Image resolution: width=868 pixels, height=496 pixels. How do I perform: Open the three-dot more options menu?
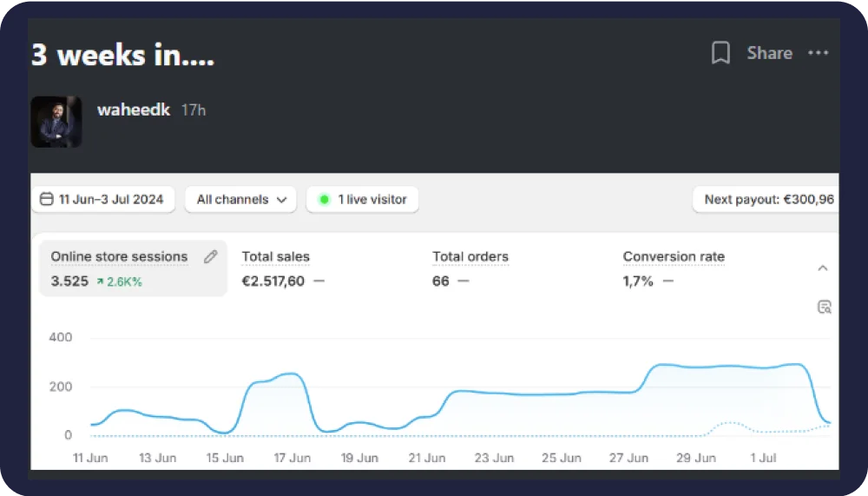pos(818,53)
